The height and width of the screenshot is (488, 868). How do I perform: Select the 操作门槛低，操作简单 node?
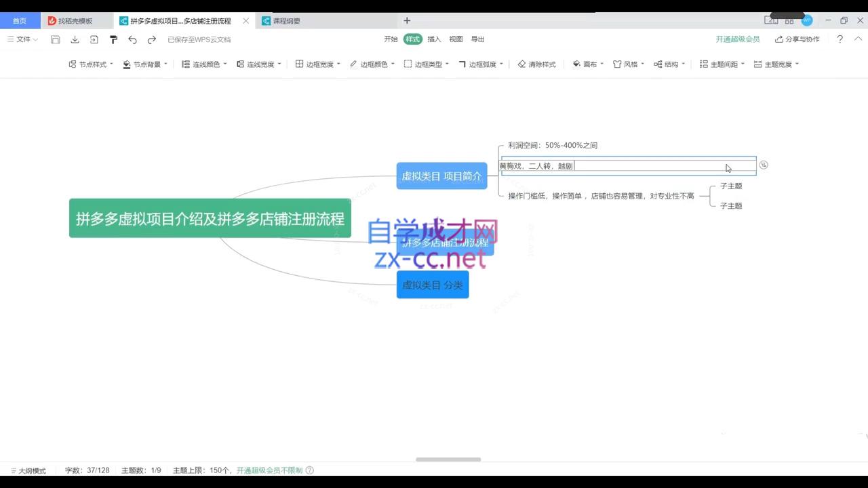click(x=601, y=196)
